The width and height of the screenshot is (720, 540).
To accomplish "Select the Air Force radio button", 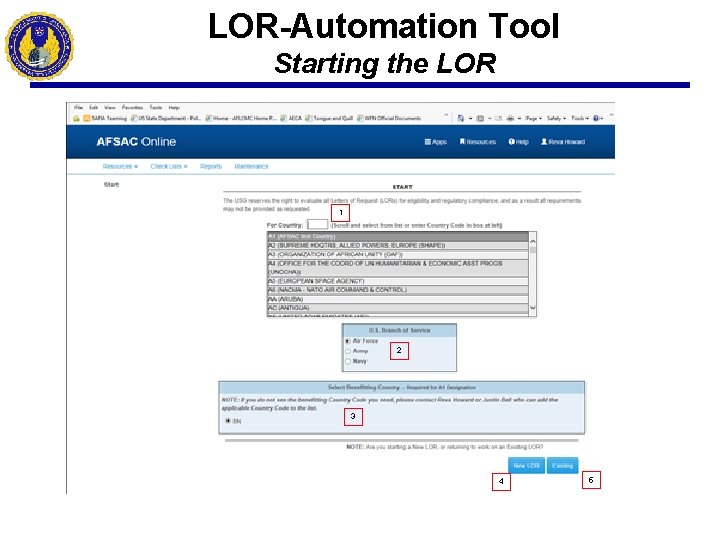I will point(348,341).
